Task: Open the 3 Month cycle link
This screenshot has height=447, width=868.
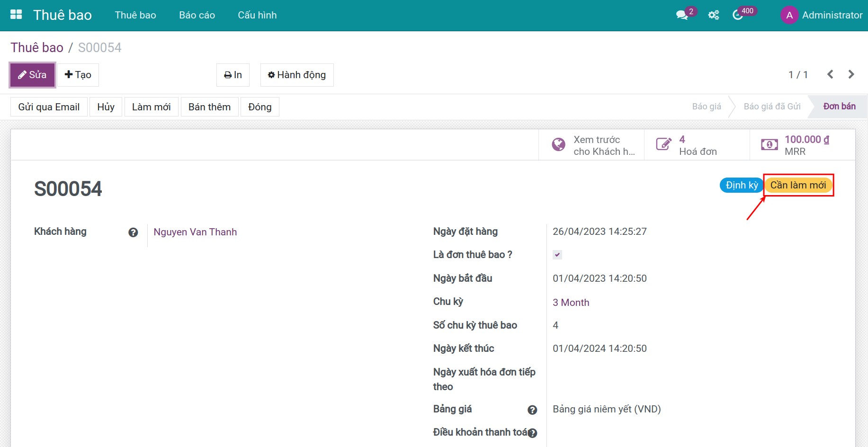Action: [571, 303]
